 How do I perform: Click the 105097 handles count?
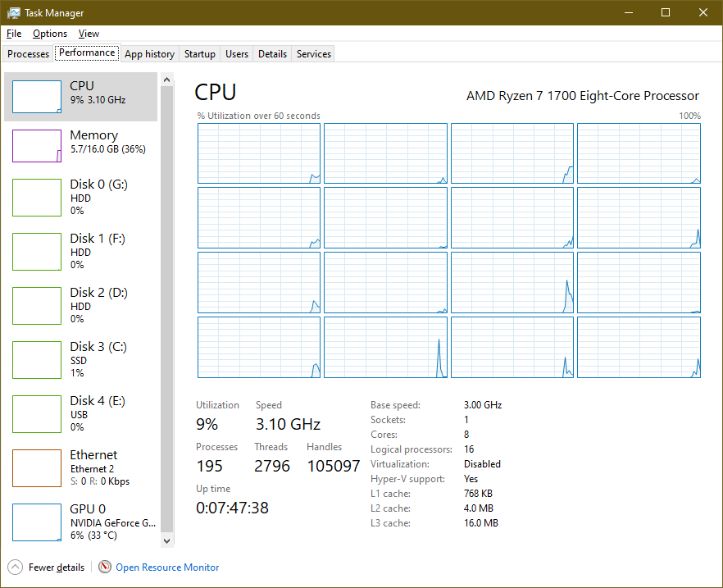click(334, 466)
